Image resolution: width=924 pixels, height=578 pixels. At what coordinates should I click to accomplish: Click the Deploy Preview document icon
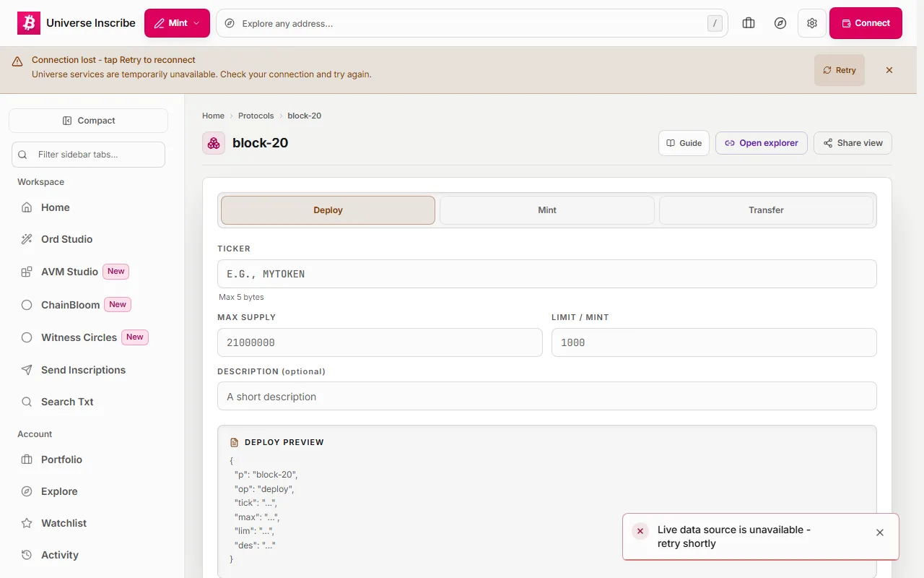pos(234,442)
